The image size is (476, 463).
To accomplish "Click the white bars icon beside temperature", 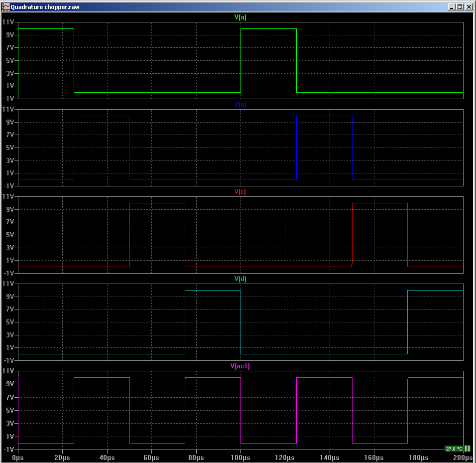I will 468,449.
